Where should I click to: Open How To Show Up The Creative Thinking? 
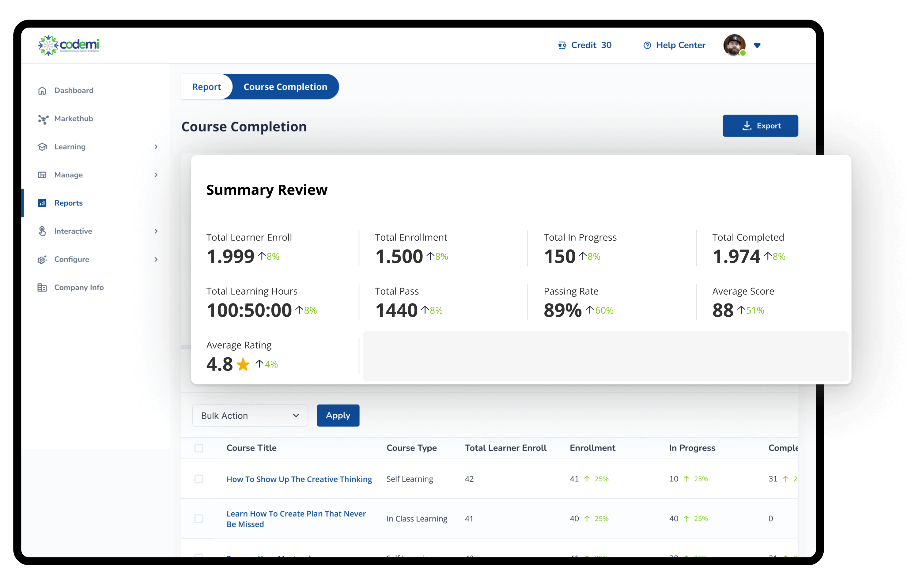coord(299,479)
